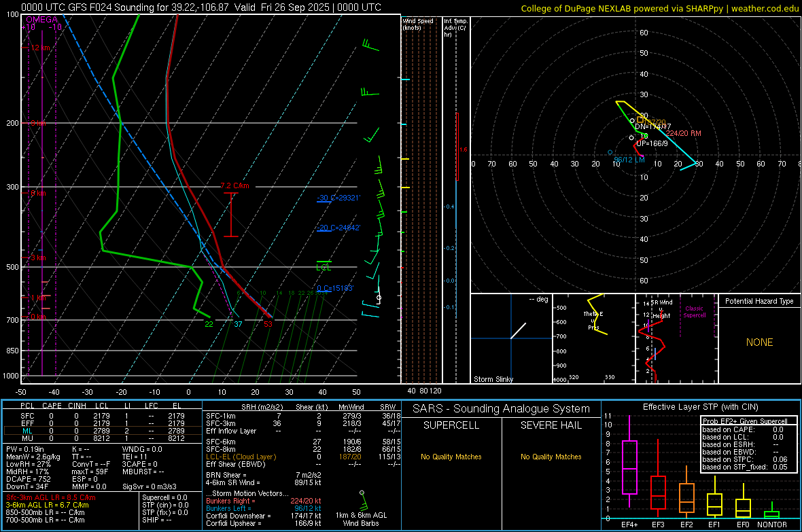The height and width of the screenshot is (532, 802).
Task: Click the -30 C=29321' height label
Action: (338, 198)
